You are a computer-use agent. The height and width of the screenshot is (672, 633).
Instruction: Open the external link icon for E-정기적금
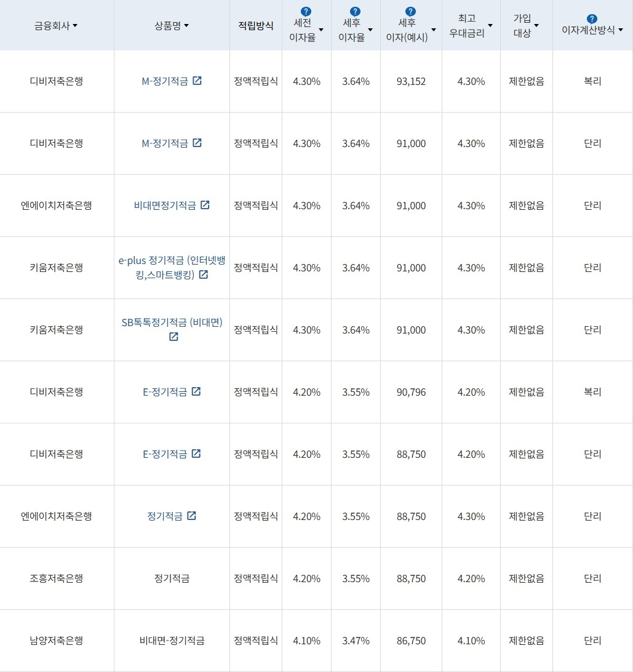(x=196, y=392)
